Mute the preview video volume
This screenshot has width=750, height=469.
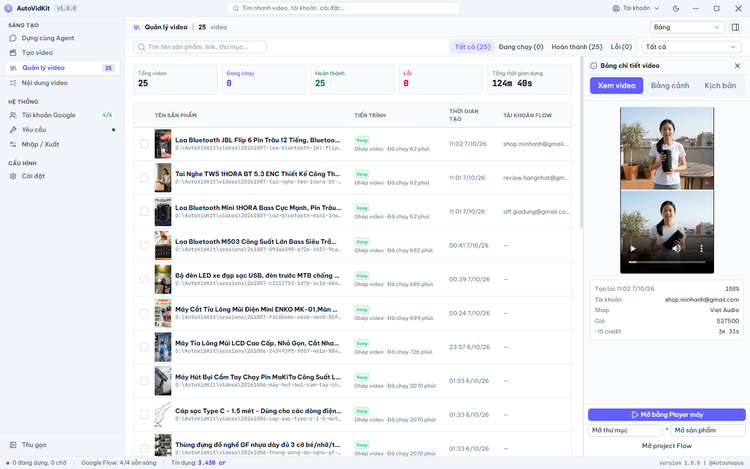coord(676,249)
